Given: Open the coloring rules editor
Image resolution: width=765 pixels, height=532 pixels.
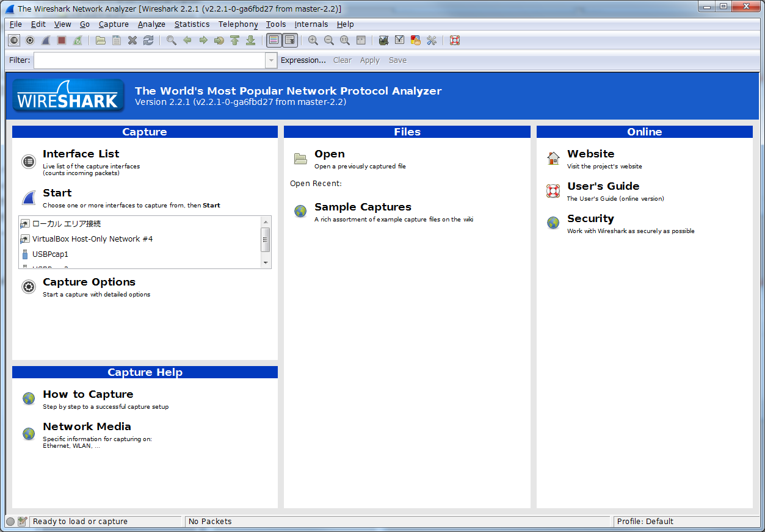Looking at the screenshot, I should [x=416, y=40].
